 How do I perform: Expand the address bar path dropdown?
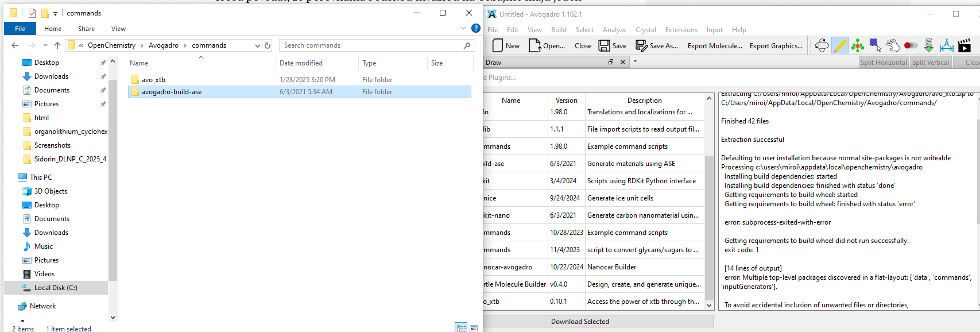(x=257, y=45)
